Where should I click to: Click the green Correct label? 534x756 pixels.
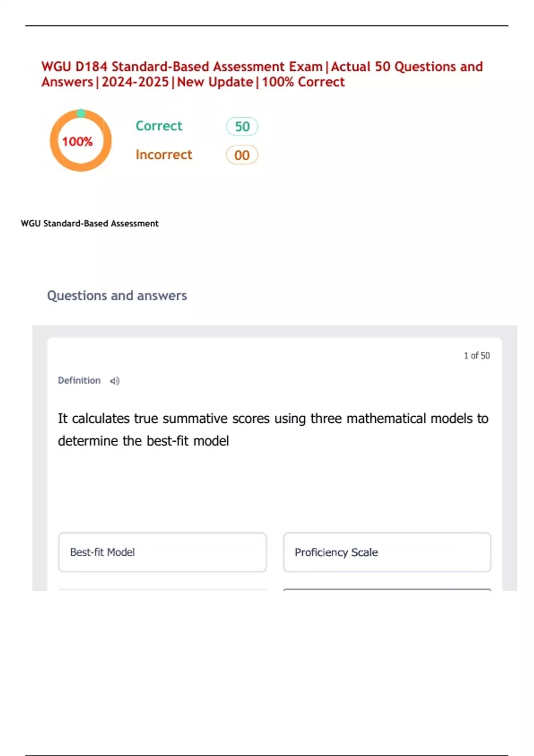click(x=159, y=126)
